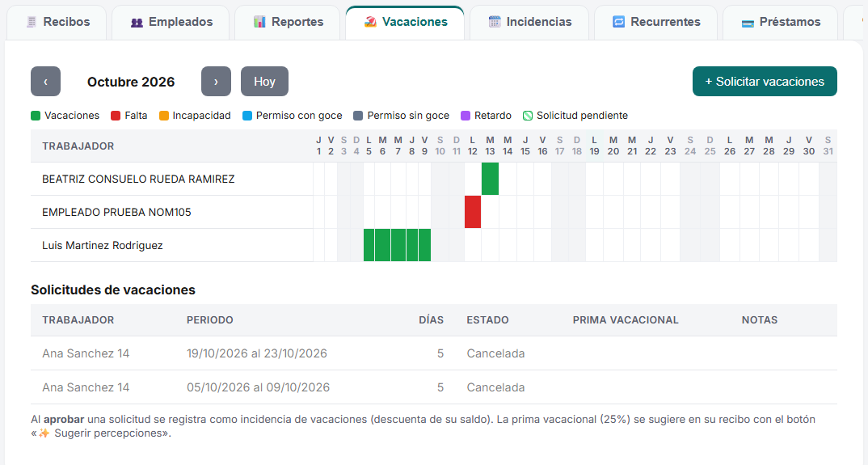
Task: Click the red Falta legend swatch
Action: click(116, 116)
